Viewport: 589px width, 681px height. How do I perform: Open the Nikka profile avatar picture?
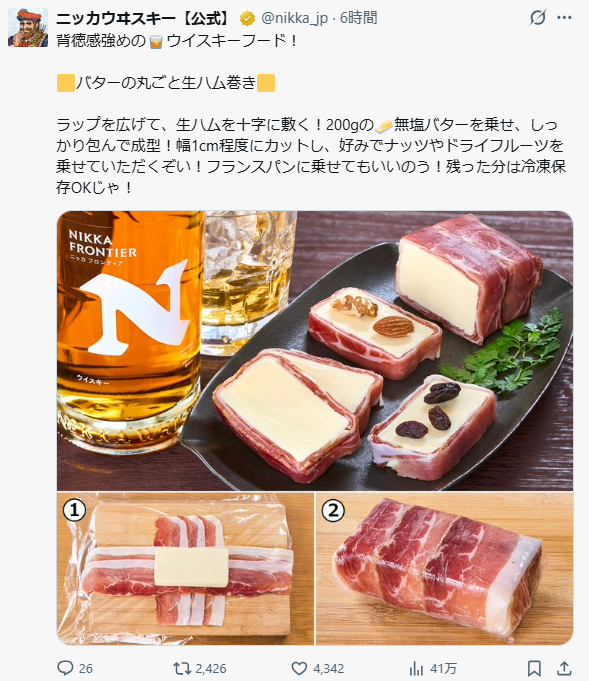28,27
